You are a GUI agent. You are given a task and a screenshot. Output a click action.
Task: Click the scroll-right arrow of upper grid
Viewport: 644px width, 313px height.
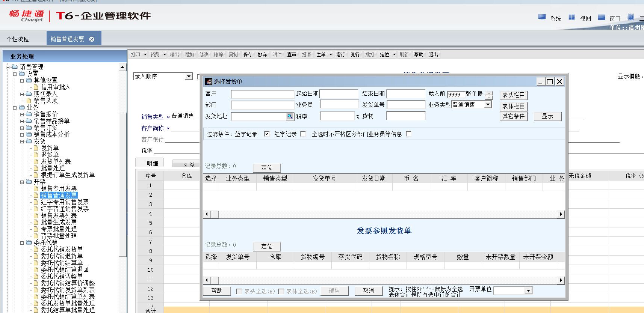[561, 214]
